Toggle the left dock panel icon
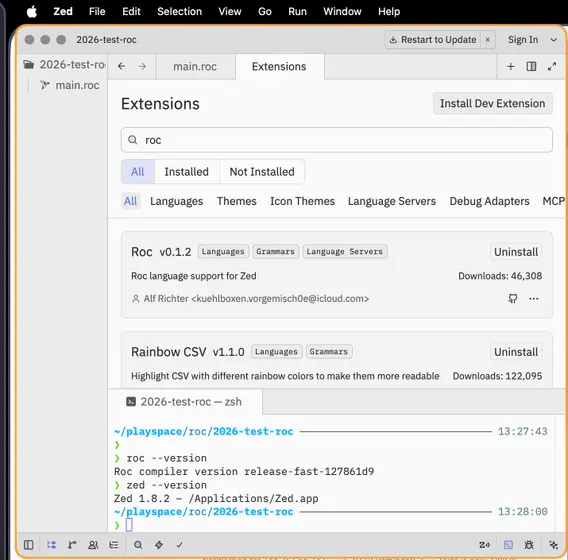The width and height of the screenshot is (568, 560). pos(29,545)
